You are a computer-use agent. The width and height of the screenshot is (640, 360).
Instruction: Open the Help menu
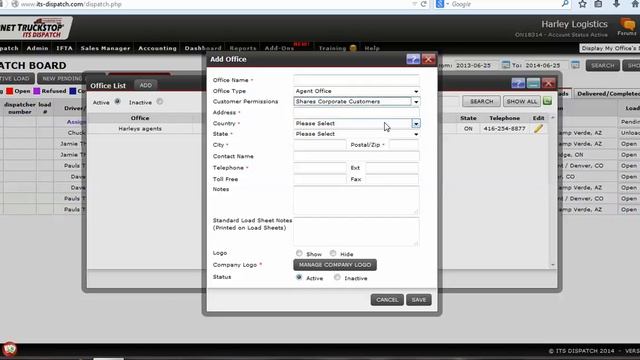pyautogui.click(x=372, y=48)
